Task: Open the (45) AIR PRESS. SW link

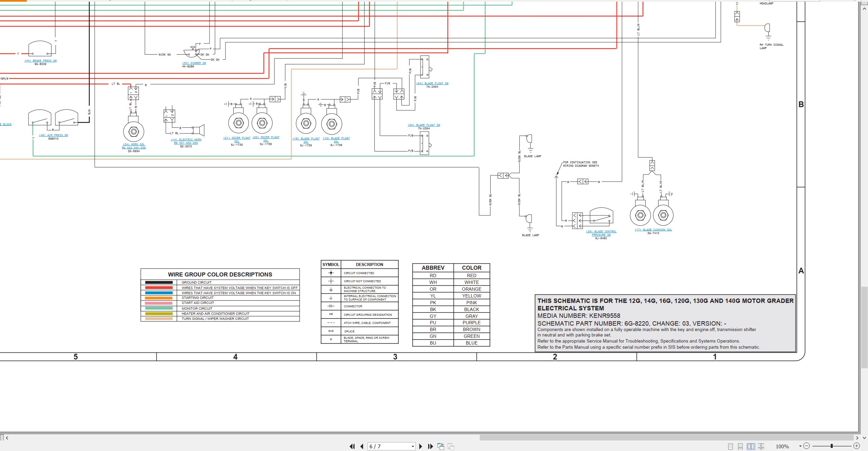Action: coord(53,135)
